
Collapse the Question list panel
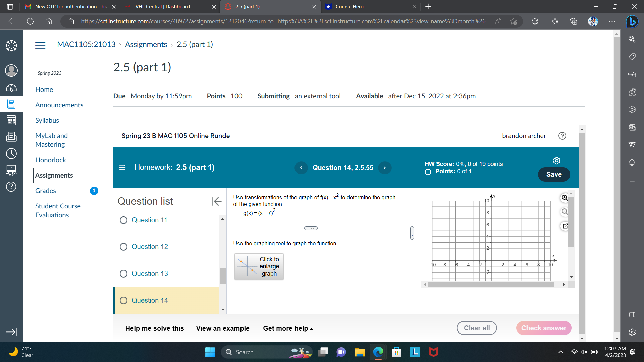217,201
